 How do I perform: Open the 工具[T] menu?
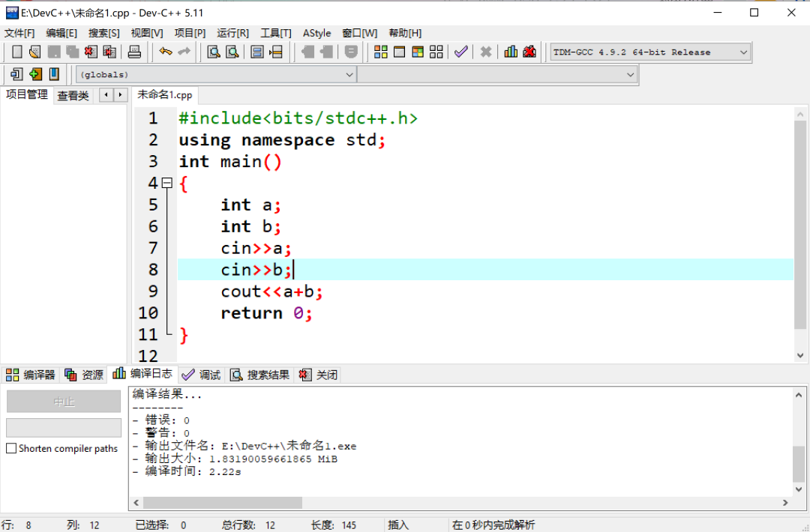[x=276, y=33]
